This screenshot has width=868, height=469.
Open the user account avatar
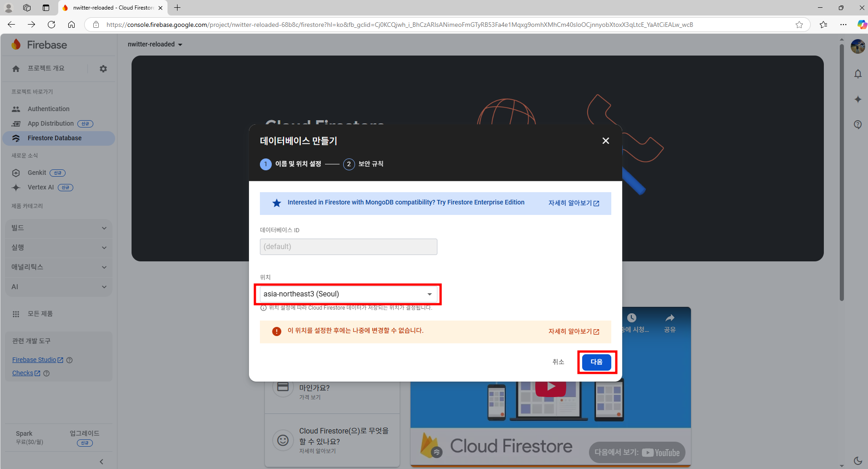[858, 46]
